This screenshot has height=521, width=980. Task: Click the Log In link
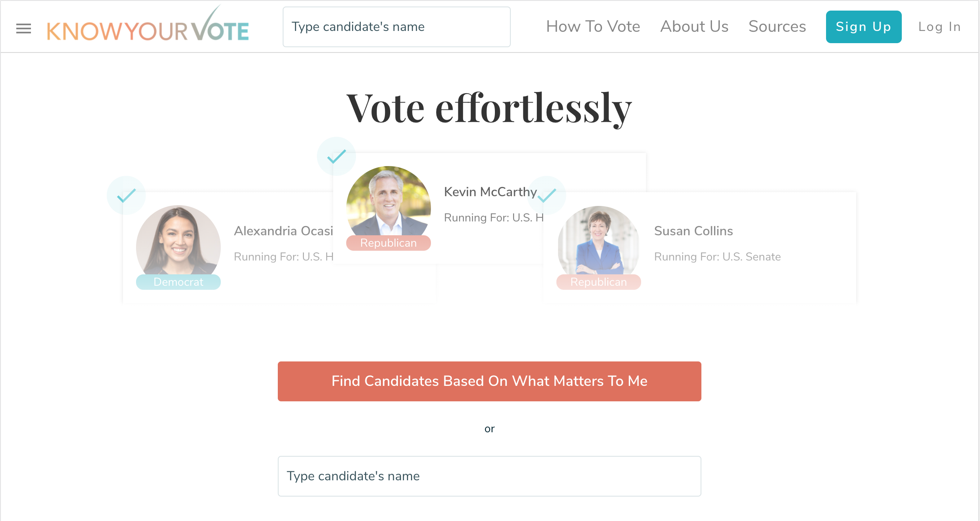(939, 26)
